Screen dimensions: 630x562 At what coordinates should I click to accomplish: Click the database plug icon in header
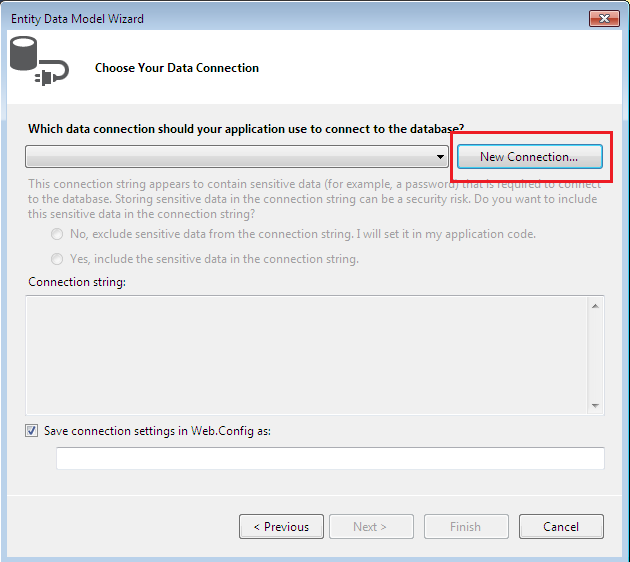click(39, 61)
